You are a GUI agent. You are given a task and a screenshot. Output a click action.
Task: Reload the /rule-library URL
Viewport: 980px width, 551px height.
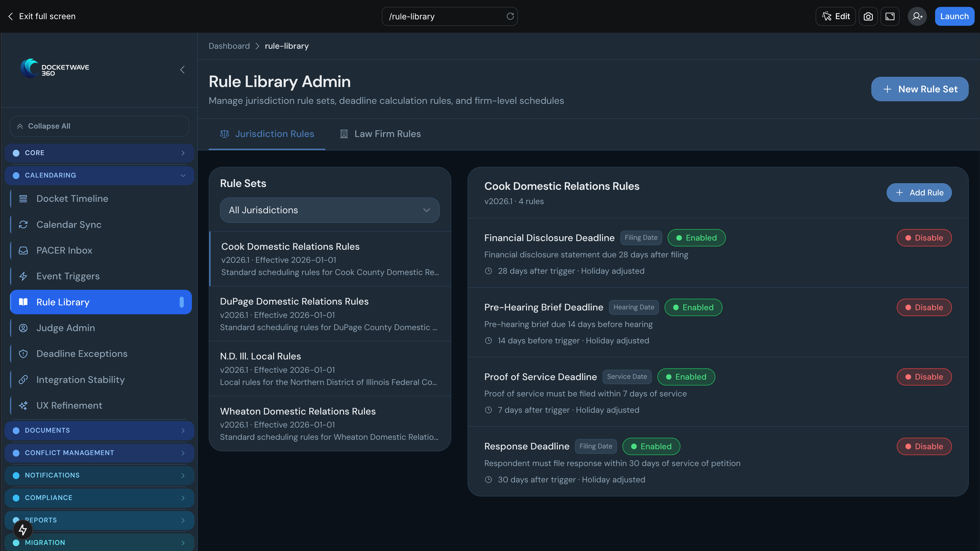coord(510,16)
